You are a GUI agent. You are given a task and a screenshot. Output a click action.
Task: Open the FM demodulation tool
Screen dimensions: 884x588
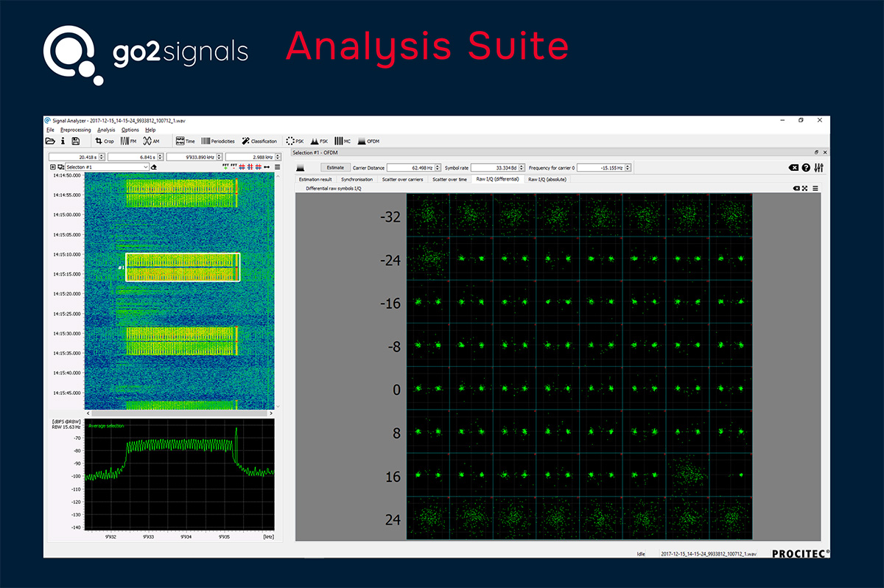click(129, 141)
